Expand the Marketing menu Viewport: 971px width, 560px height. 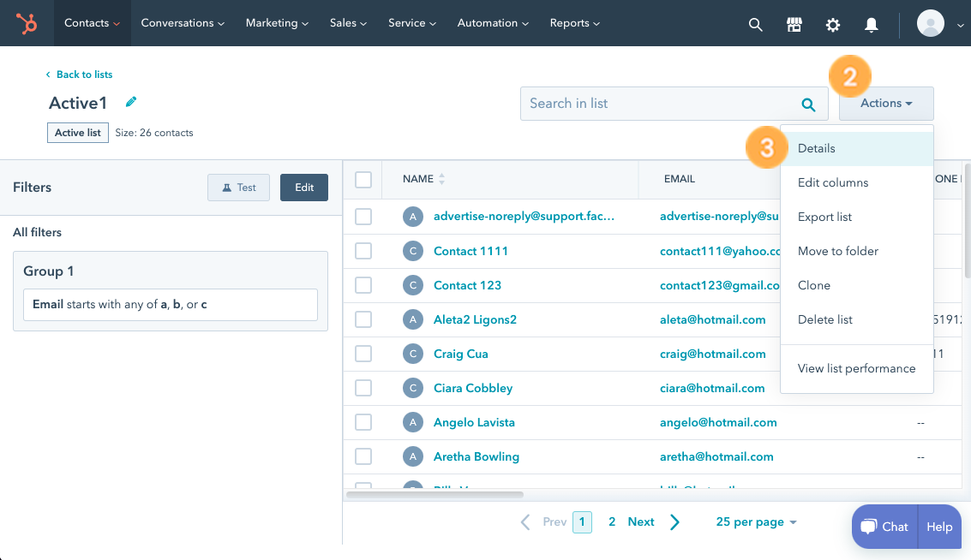[277, 23]
